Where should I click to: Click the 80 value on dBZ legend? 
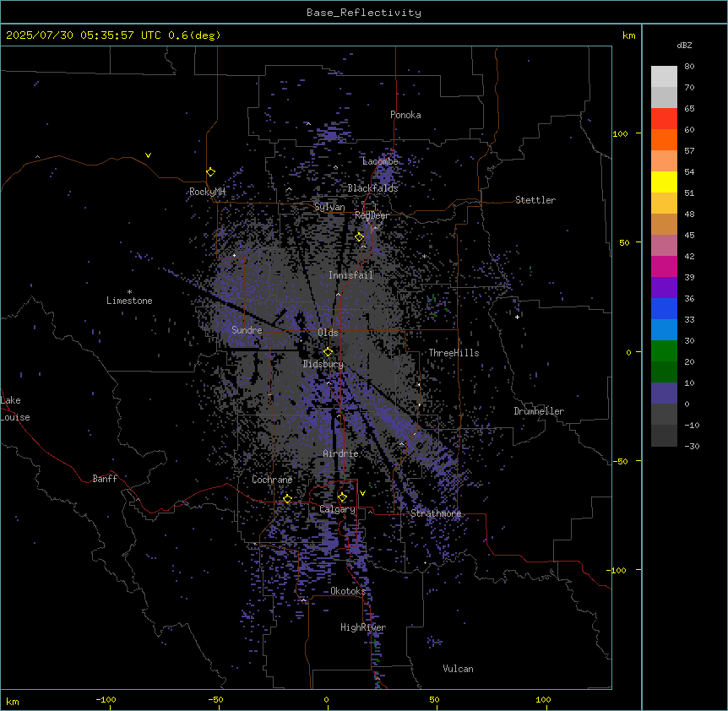tap(689, 67)
